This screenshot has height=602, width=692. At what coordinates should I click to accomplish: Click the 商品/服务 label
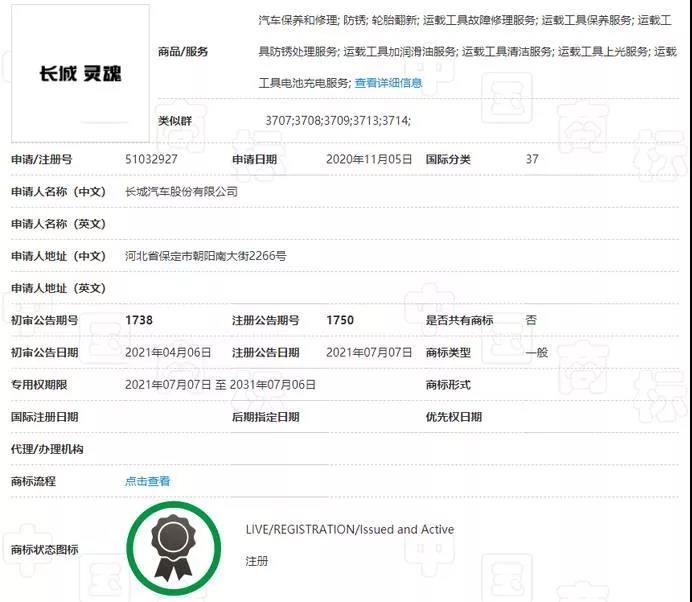[x=183, y=52]
